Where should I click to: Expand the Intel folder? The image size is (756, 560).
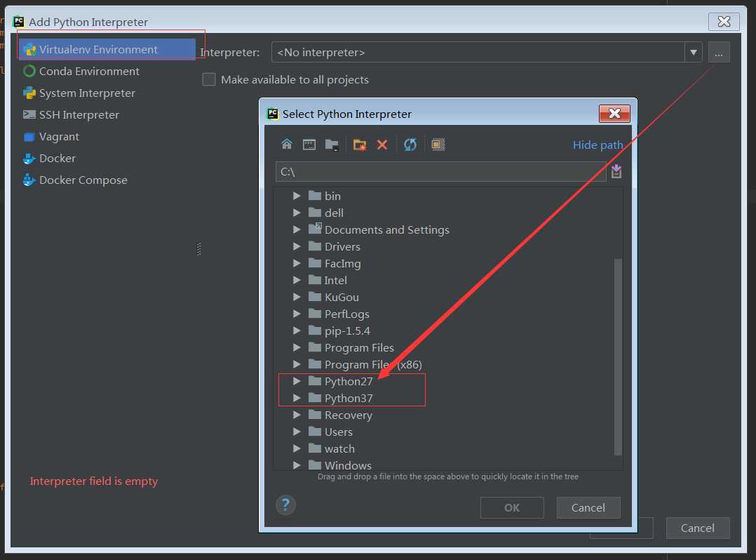click(297, 280)
